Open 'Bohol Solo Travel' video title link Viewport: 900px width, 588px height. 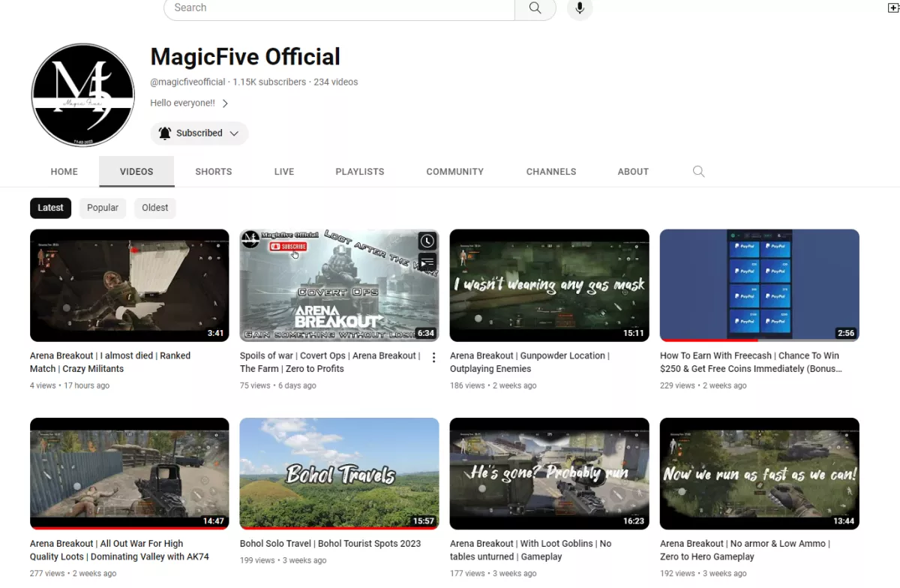coord(330,544)
